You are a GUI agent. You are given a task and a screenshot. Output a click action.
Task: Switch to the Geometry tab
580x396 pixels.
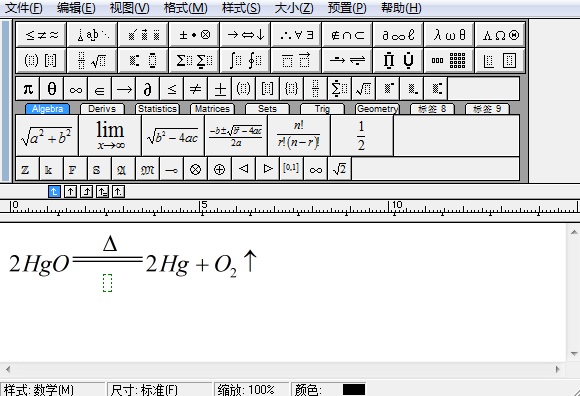click(x=377, y=109)
